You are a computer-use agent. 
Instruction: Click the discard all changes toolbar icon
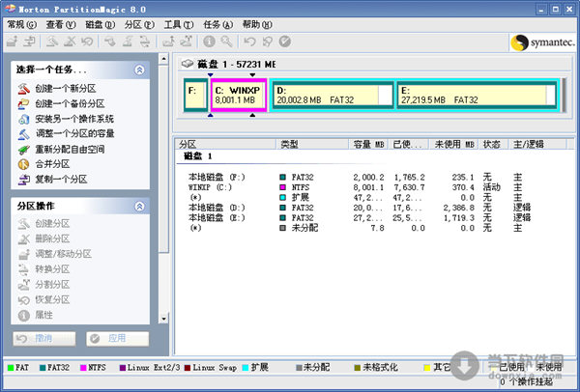click(267, 42)
